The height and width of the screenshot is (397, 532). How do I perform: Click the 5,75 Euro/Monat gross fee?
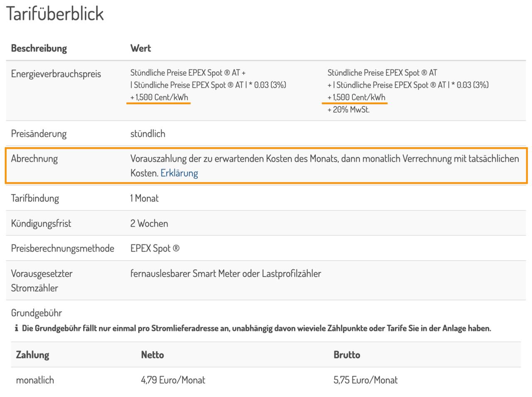(x=365, y=380)
